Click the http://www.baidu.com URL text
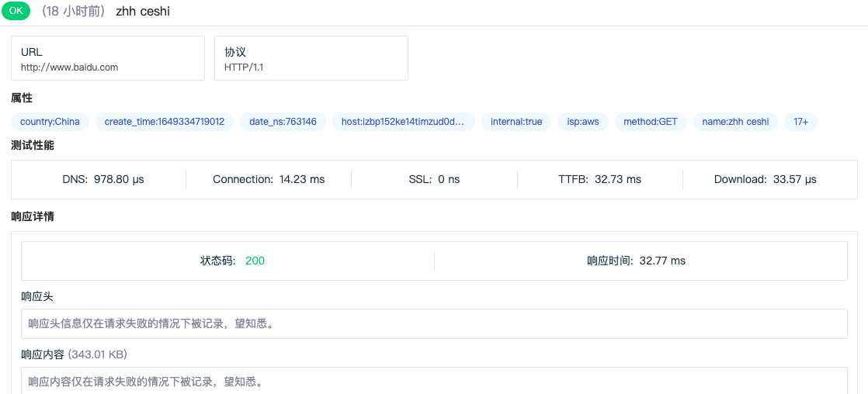The image size is (868, 394). point(70,67)
